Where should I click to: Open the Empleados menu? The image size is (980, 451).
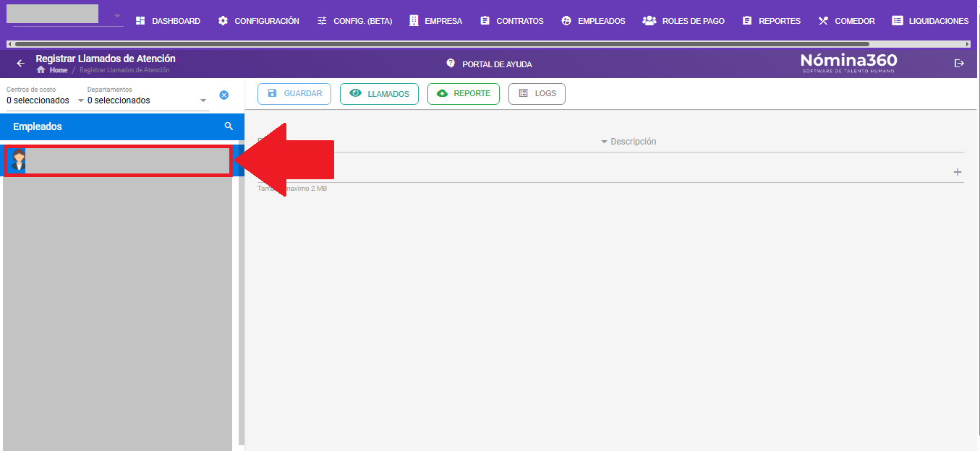click(x=593, y=21)
